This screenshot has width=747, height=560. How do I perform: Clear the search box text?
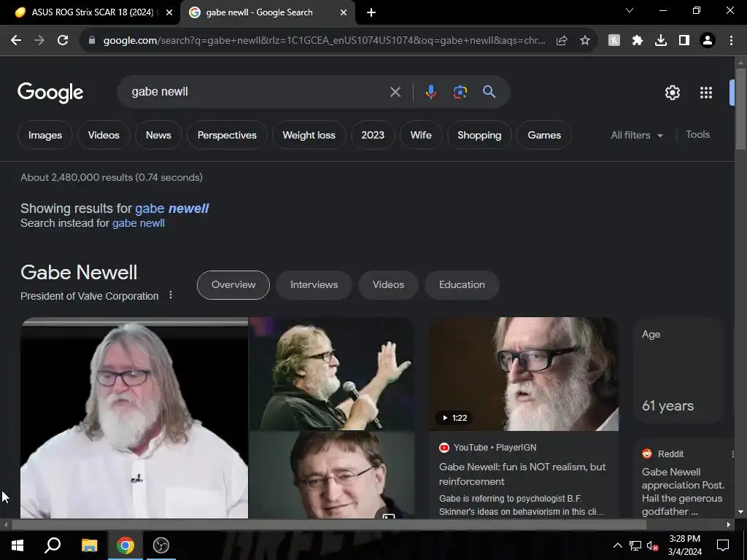coord(395,92)
